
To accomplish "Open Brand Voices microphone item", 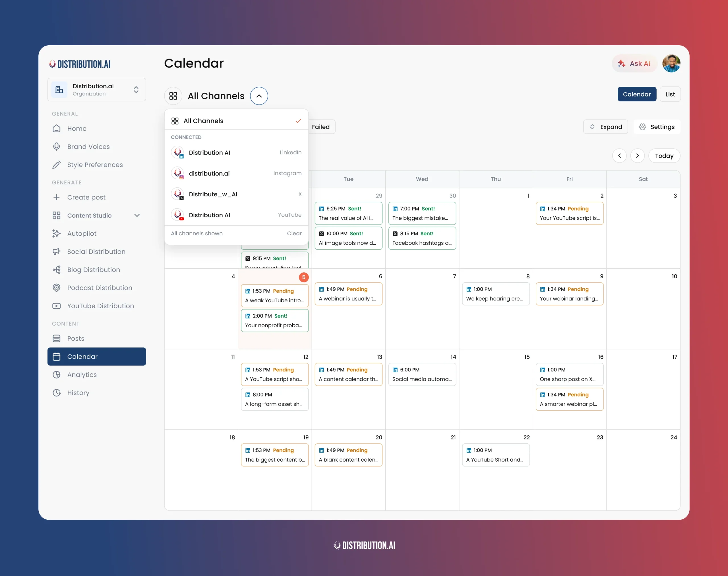I will 96,147.
